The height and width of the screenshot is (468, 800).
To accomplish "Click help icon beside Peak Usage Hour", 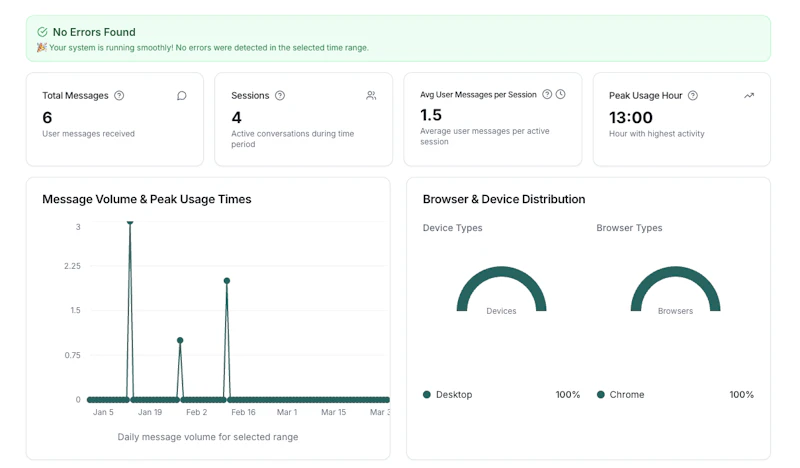I will coord(692,95).
